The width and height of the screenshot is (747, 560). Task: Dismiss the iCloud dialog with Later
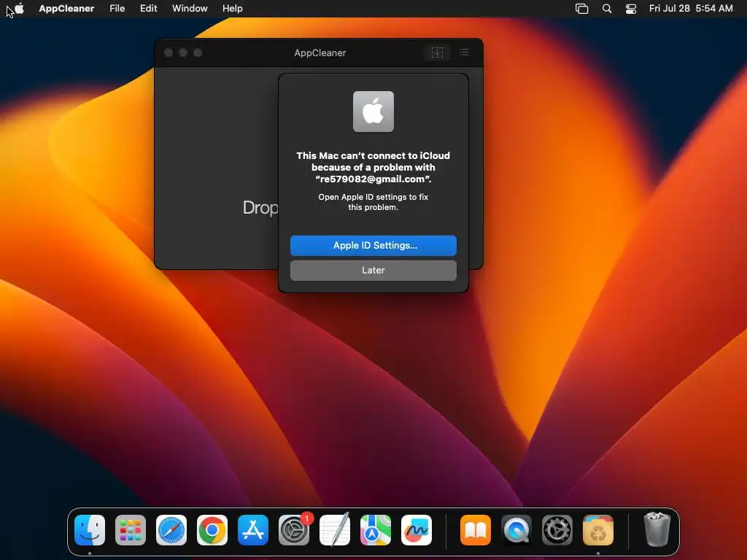pyautogui.click(x=373, y=270)
